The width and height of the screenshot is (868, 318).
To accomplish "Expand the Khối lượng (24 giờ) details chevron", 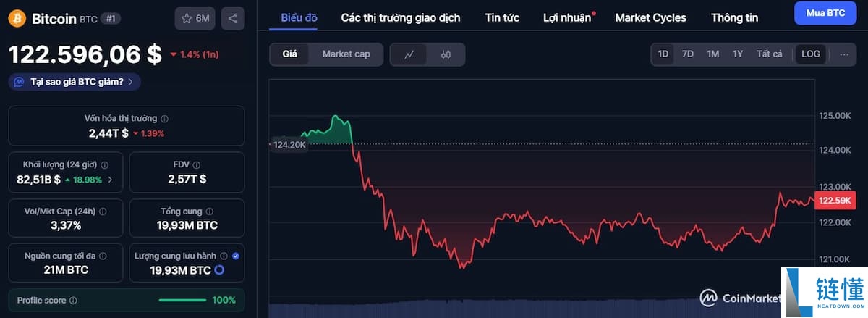I will tap(110, 180).
